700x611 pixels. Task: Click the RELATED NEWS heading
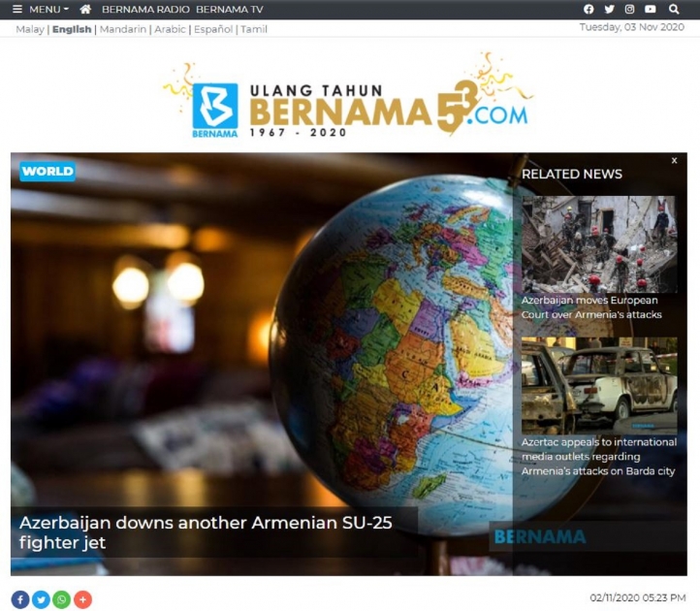pyautogui.click(x=571, y=175)
